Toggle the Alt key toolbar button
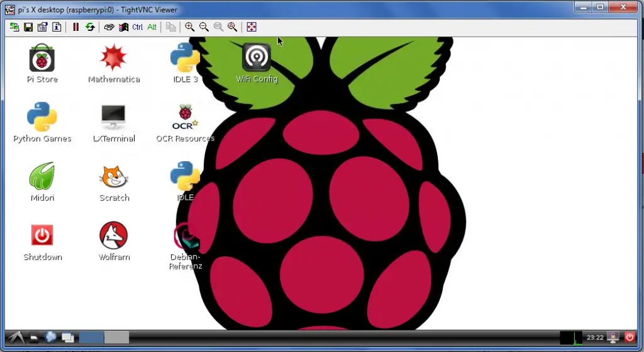This screenshot has height=352, width=644. coord(152,27)
